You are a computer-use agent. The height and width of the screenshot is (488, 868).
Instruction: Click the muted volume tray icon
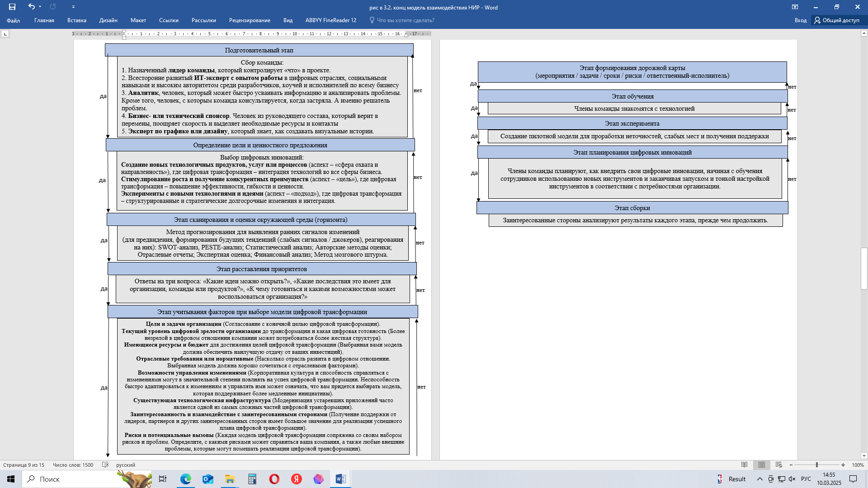792,479
